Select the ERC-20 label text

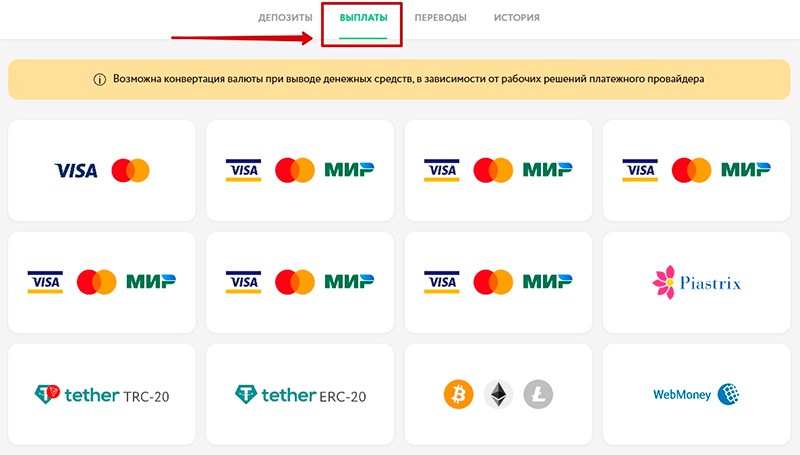[342, 396]
